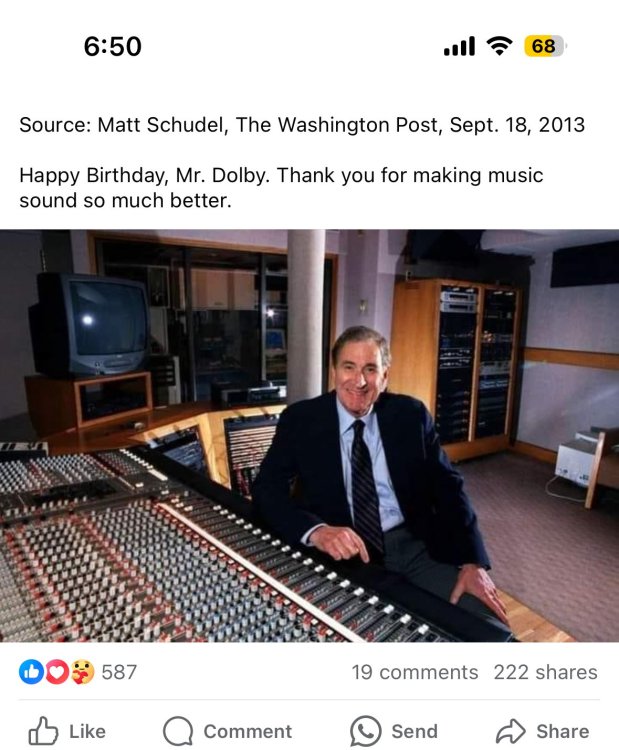Open the 19 comments link
619x750 pixels.
pos(414,672)
